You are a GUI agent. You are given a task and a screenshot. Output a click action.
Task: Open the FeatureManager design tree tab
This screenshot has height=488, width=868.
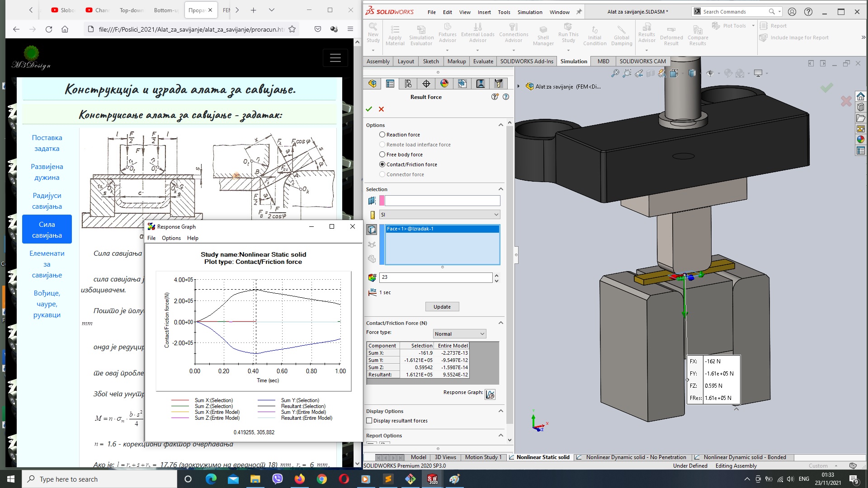373,84
